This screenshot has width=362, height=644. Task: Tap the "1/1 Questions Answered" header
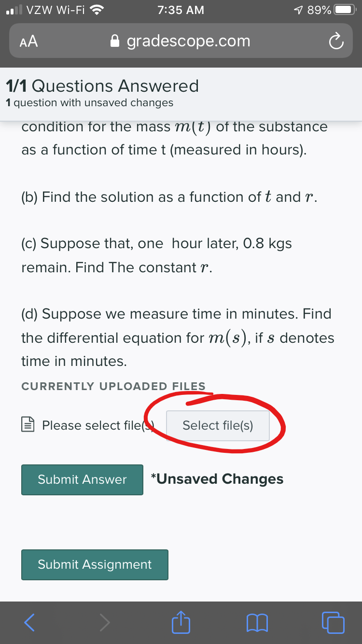pyautogui.click(x=102, y=86)
